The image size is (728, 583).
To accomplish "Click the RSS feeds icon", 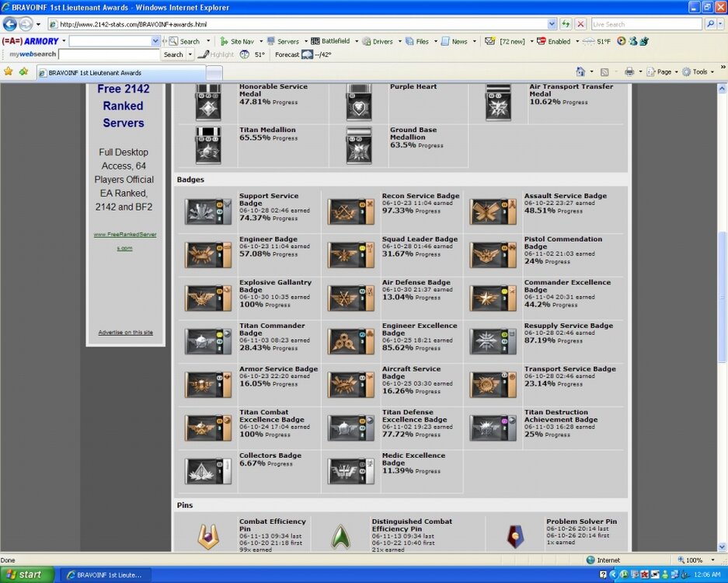I will click(604, 72).
